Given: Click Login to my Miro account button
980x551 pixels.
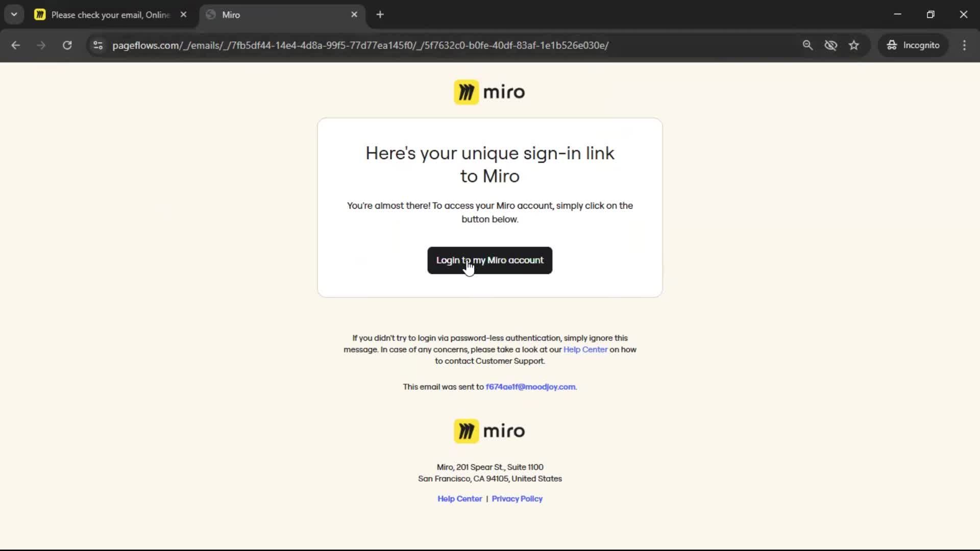Looking at the screenshot, I should coord(489,260).
